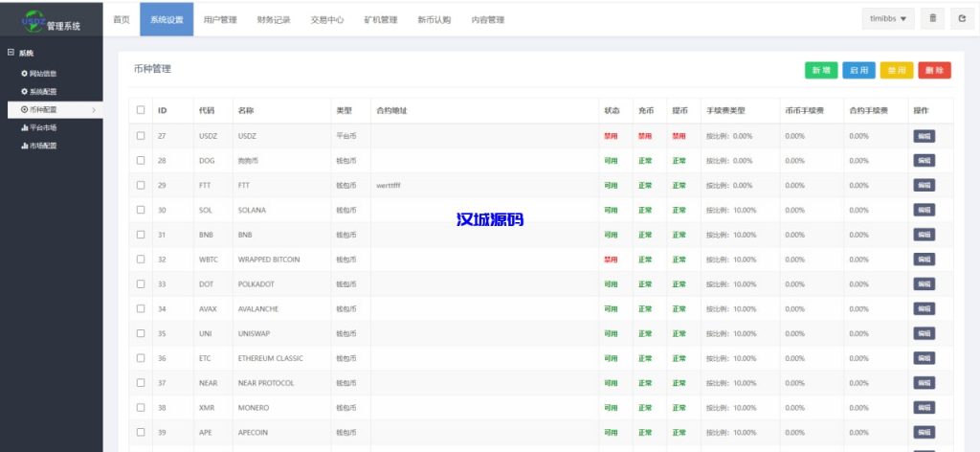Open 交易中心 tab
Screen dimensions: 980x452
[x=327, y=19]
